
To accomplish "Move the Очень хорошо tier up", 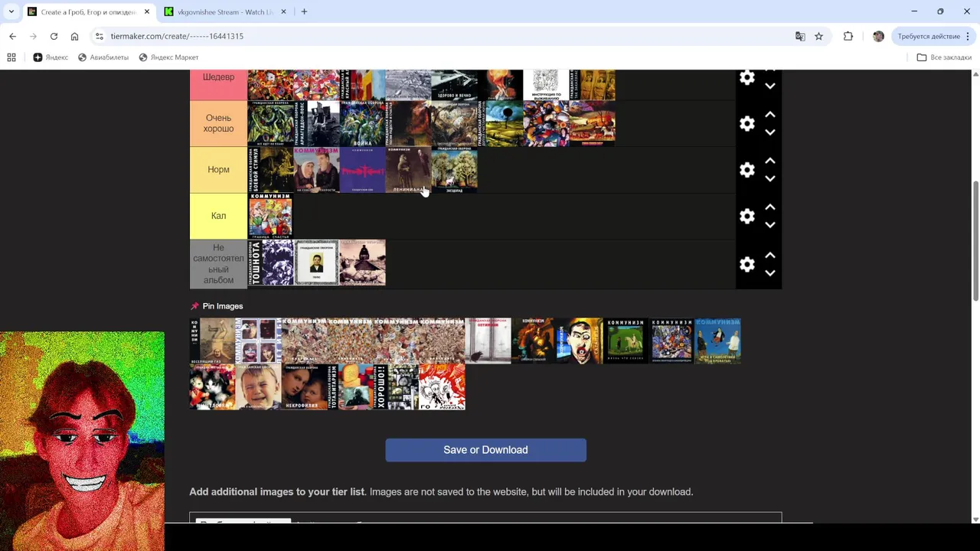I will [770, 115].
